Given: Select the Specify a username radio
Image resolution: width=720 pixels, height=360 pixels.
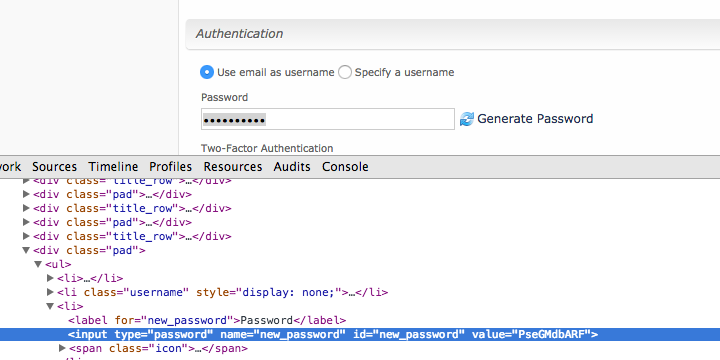Looking at the screenshot, I should point(345,72).
